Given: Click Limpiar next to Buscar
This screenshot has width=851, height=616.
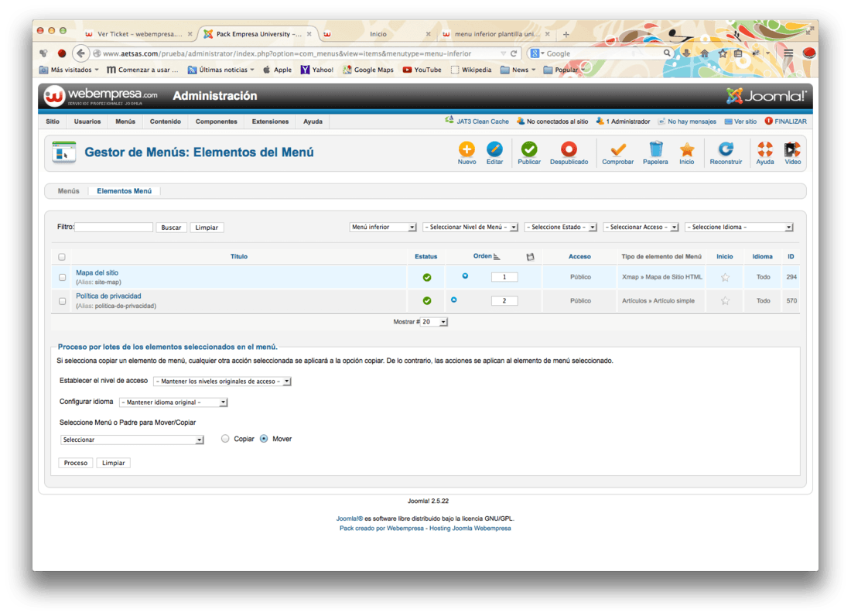Looking at the screenshot, I should point(207,228).
